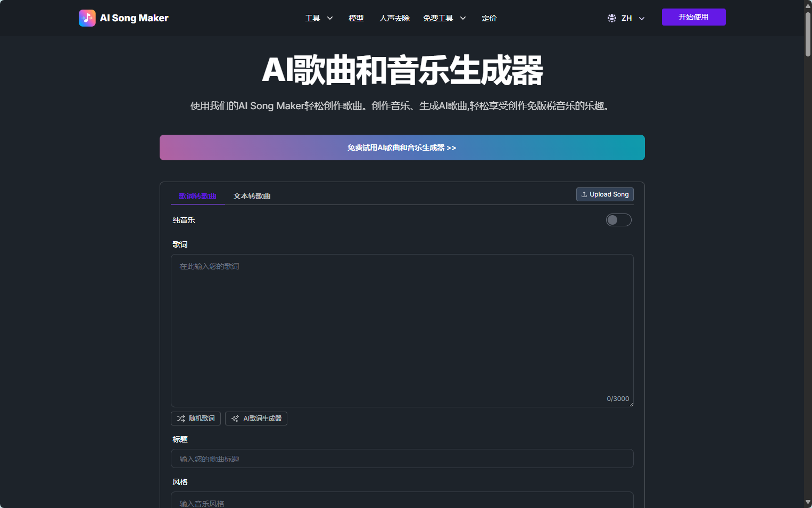Click the subtitle starting 使用我们的AI Song Maker
The image size is (812, 508).
[x=402, y=106]
